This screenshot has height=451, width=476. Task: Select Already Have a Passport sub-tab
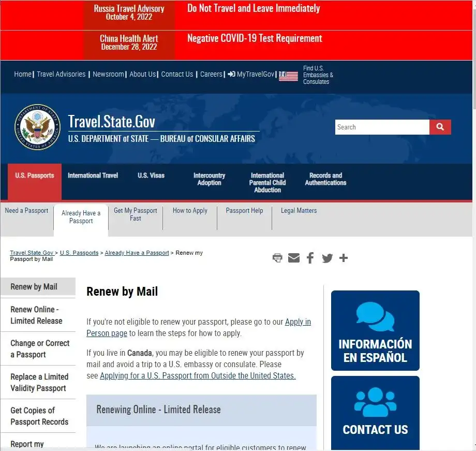point(81,220)
